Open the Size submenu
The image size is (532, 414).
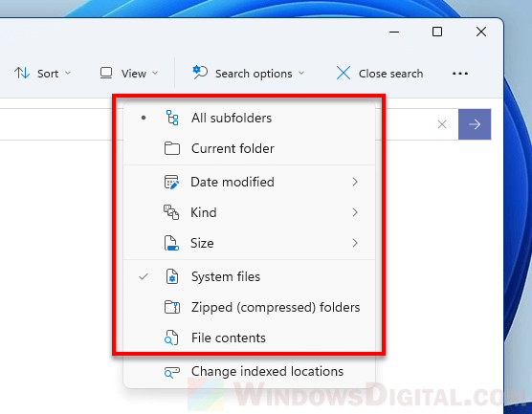(x=250, y=243)
